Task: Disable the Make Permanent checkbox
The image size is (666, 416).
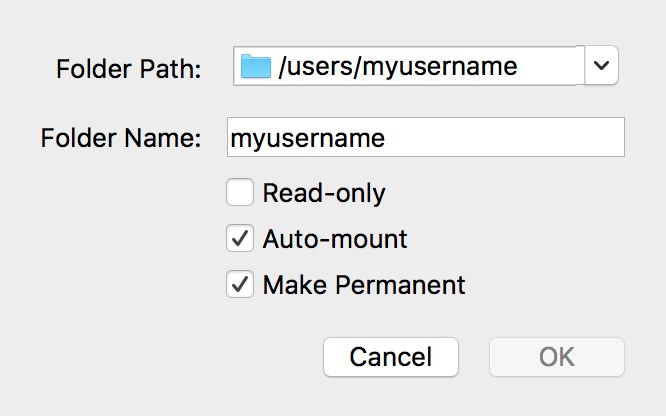Action: [x=240, y=284]
